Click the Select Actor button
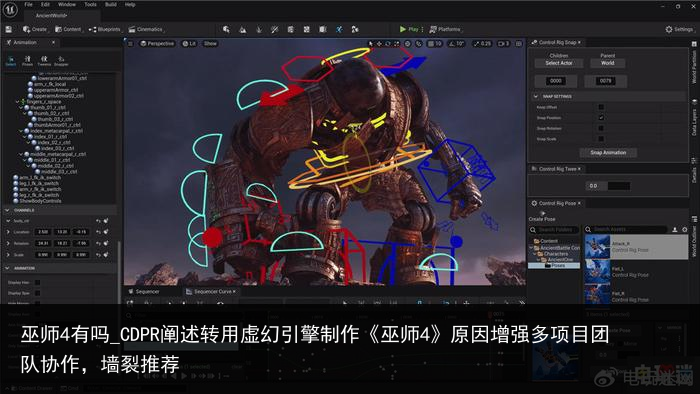 (558, 63)
